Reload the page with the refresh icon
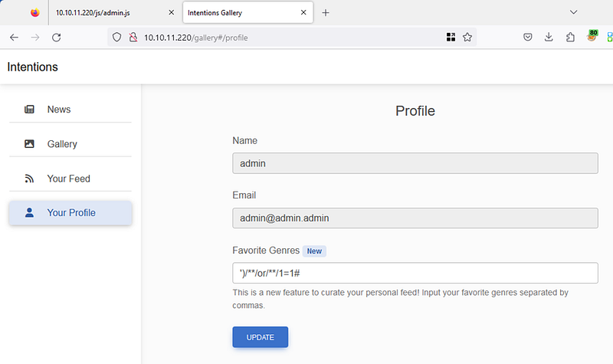The image size is (613, 364). (x=56, y=38)
